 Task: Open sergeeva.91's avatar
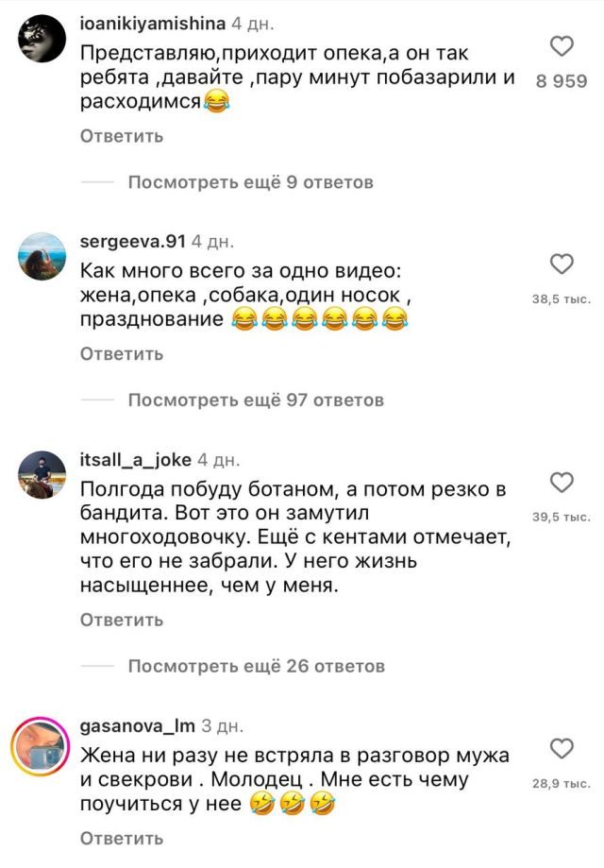coord(42,254)
